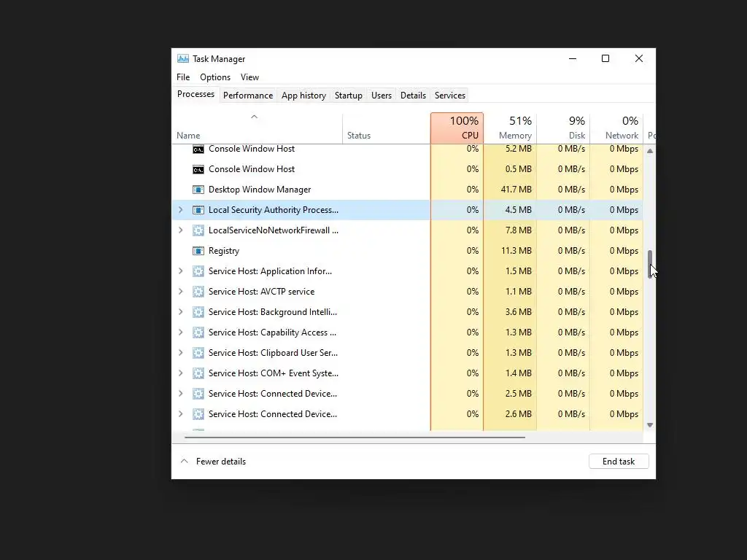This screenshot has height=560, width=747.
Task: Click the 5.2 MB Console Window Host icon
Action: pos(198,149)
